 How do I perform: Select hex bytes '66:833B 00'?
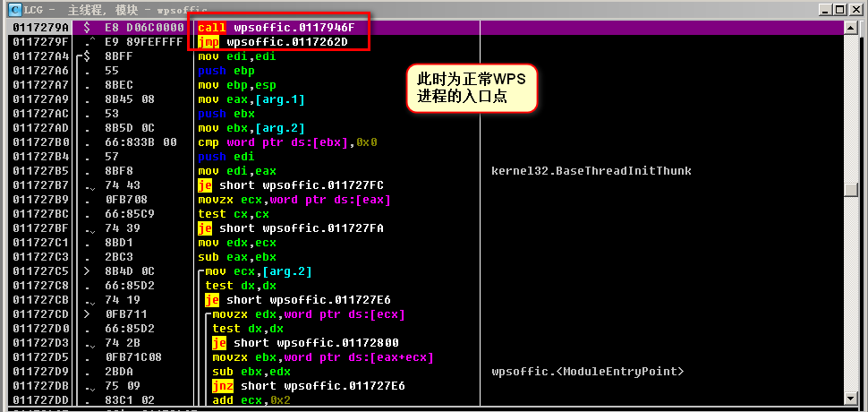[140, 142]
